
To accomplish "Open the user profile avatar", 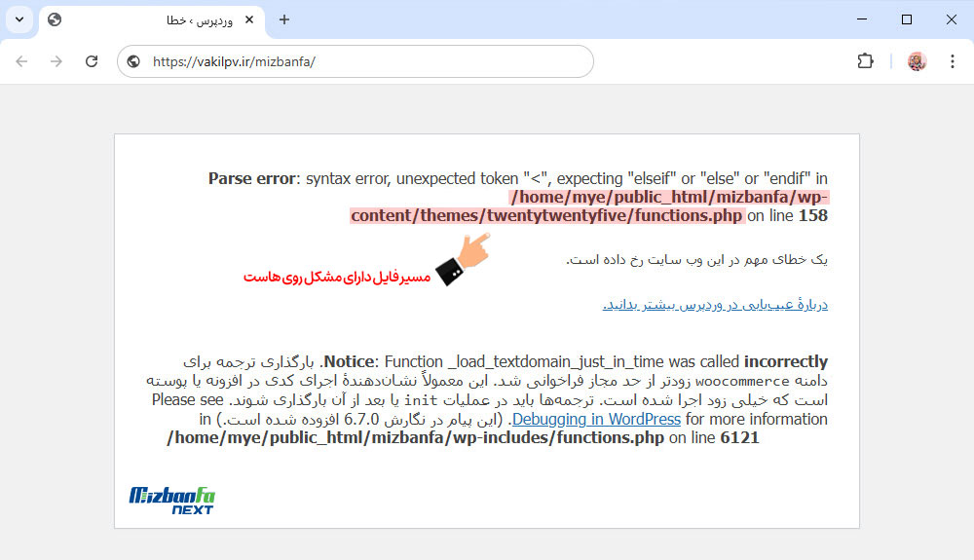I will [x=917, y=61].
